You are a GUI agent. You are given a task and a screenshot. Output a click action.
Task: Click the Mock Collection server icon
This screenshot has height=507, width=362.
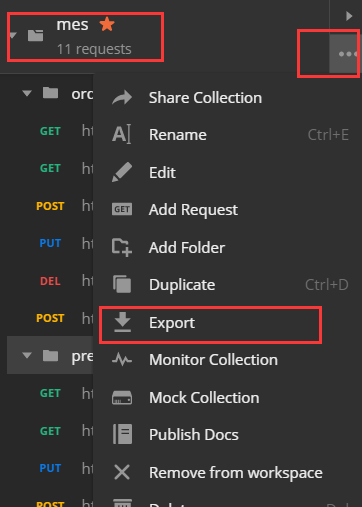pyautogui.click(x=122, y=398)
